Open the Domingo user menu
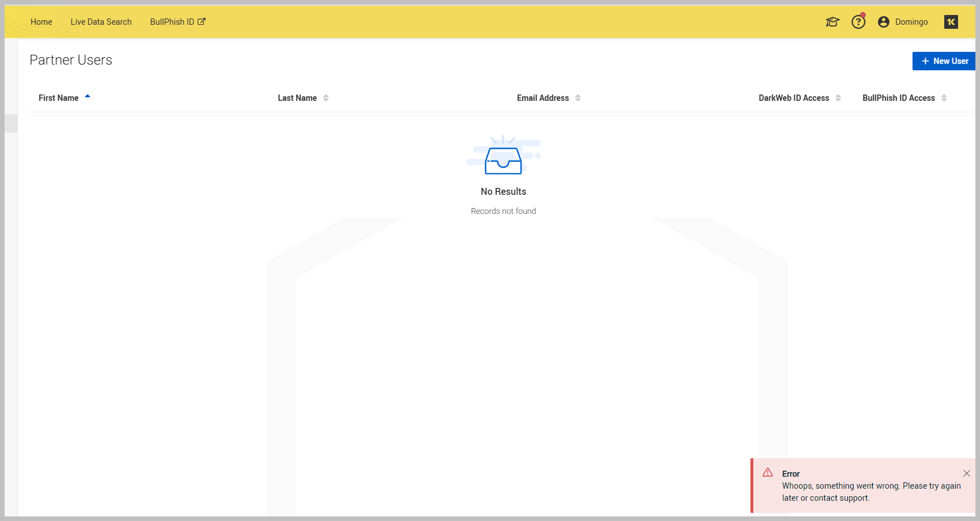The image size is (980, 521). click(911, 22)
